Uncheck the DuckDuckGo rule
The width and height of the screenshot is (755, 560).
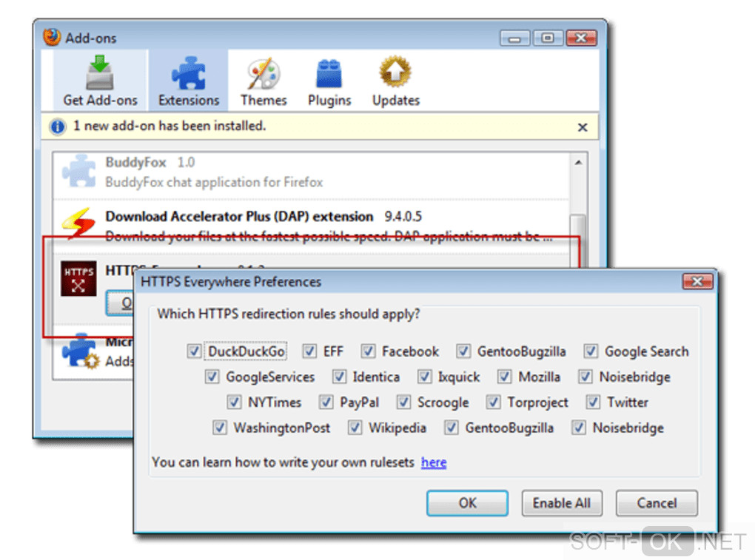point(194,351)
